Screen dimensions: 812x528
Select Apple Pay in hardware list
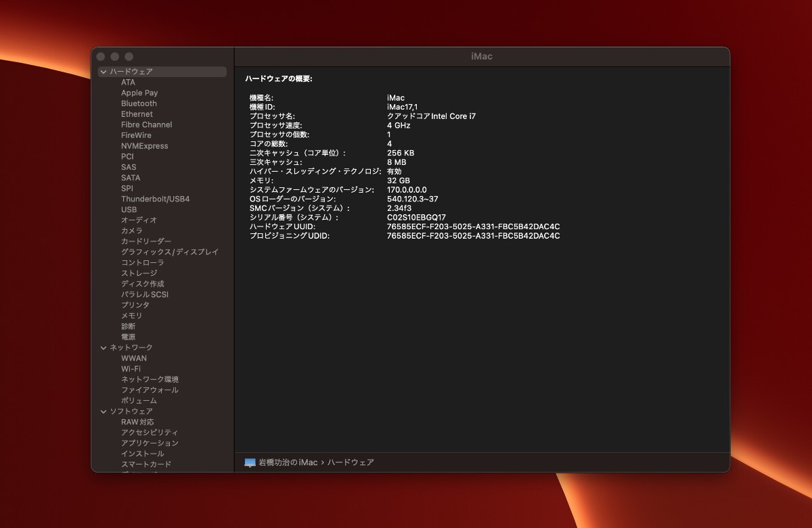tap(139, 93)
